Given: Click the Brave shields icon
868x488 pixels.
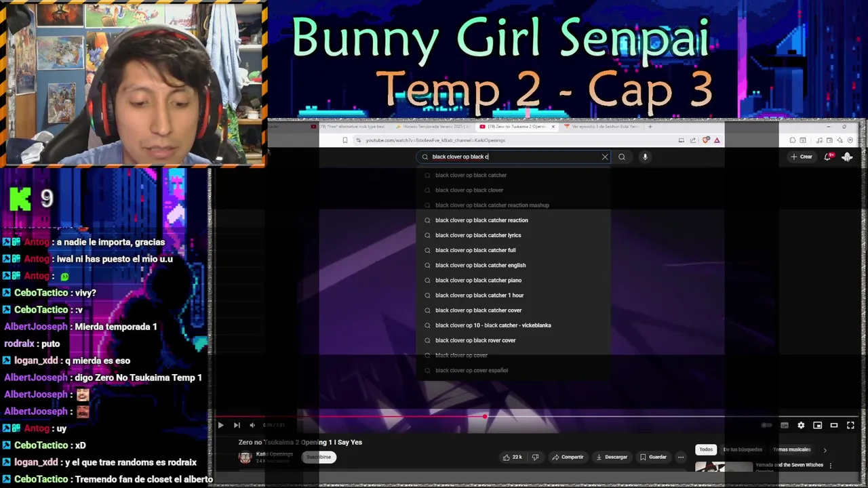Looking at the screenshot, I should point(706,140).
